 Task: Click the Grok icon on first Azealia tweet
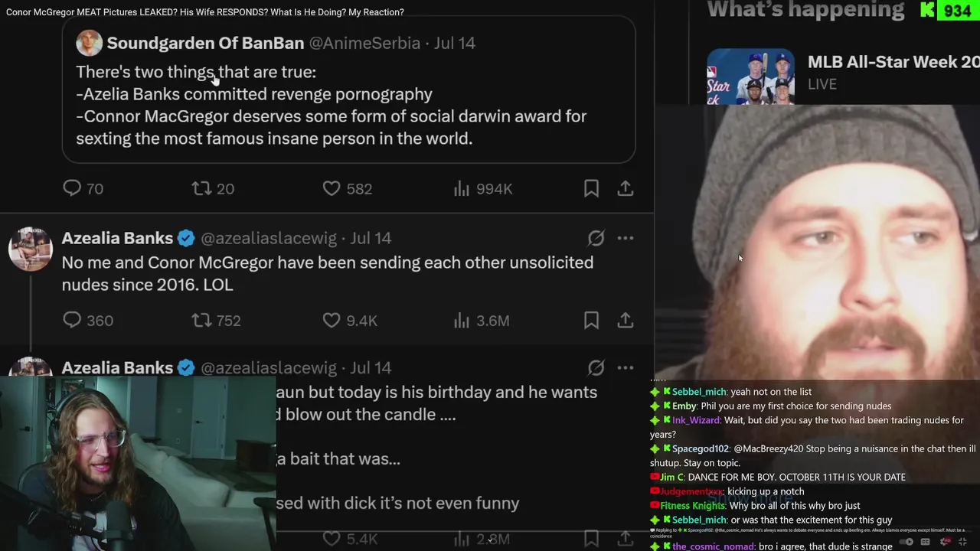click(x=596, y=238)
